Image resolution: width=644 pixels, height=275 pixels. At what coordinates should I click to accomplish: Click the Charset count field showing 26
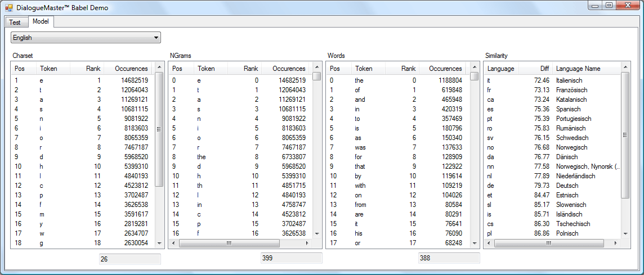point(130,259)
